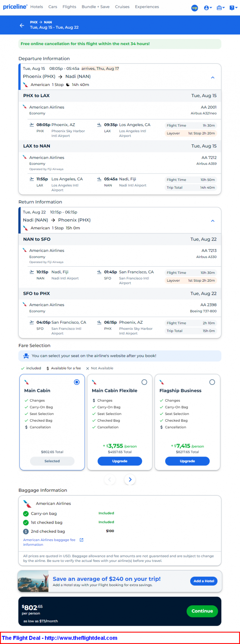The width and height of the screenshot is (240, 644).
Task: Select the Main Cabin Flexible radio button
Action: [x=144, y=382]
